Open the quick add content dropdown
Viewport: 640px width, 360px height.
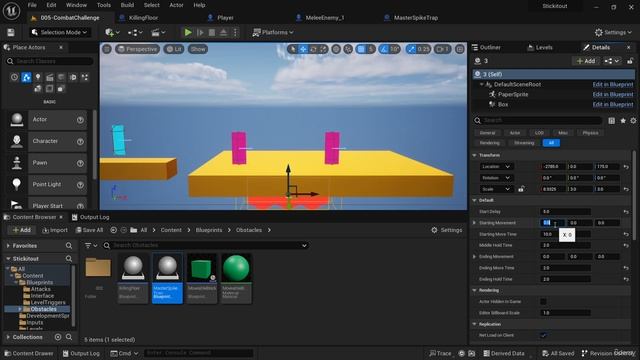112,32
